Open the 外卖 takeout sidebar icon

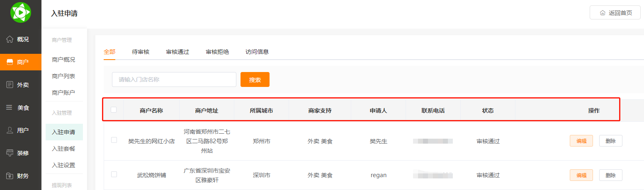(10, 85)
